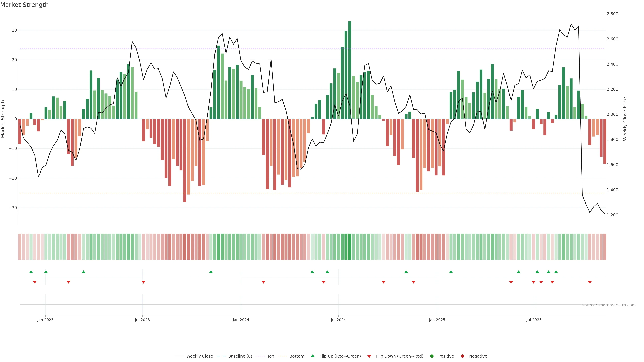
Task: Click Positive green circle legend icon
Action: click(x=432, y=356)
